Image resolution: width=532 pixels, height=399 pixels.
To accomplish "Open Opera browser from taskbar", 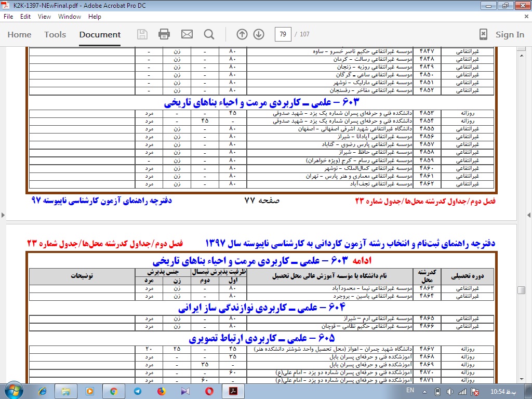I will [209, 392].
